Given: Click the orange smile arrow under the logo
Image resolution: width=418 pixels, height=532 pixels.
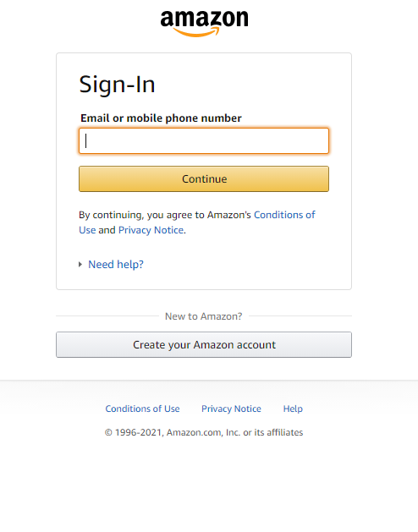Looking at the screenshot, I should point(196,32).
